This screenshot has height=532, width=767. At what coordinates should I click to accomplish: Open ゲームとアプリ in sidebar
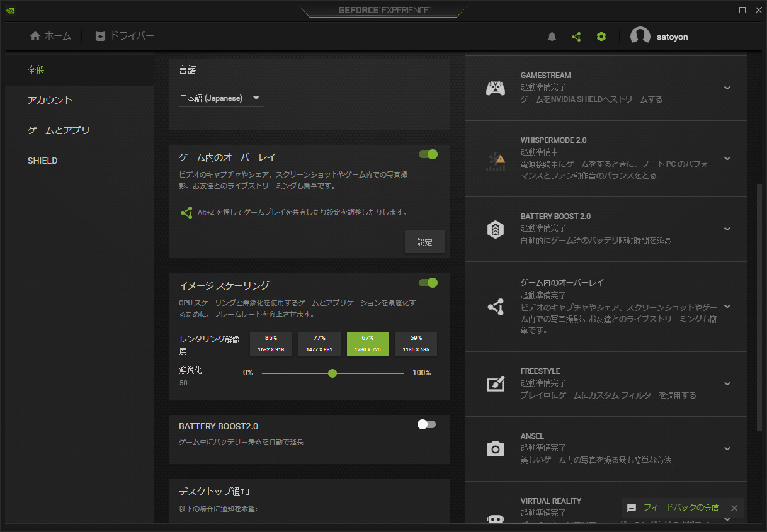(79, 130)
